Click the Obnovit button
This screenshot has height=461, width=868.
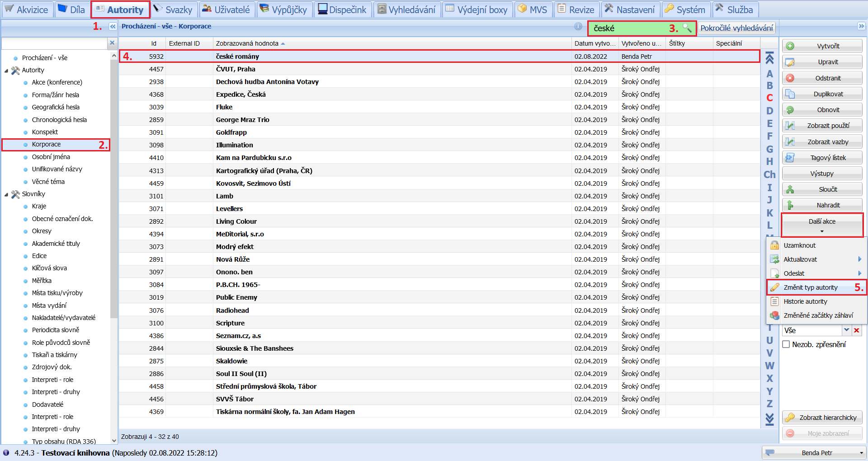[822, 110]
